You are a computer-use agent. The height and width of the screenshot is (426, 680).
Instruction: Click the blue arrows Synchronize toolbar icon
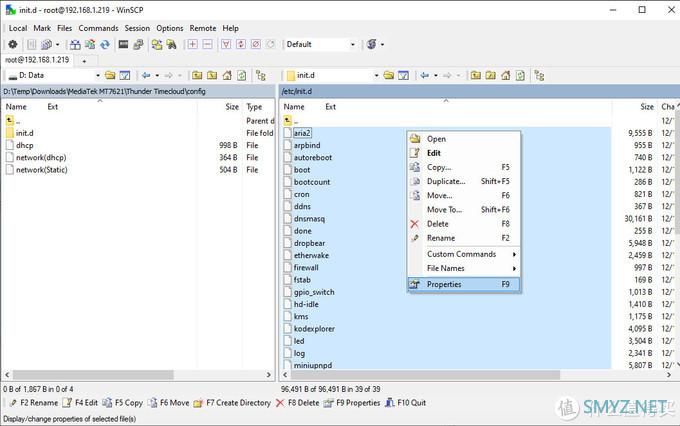click(x=105, y=44)
